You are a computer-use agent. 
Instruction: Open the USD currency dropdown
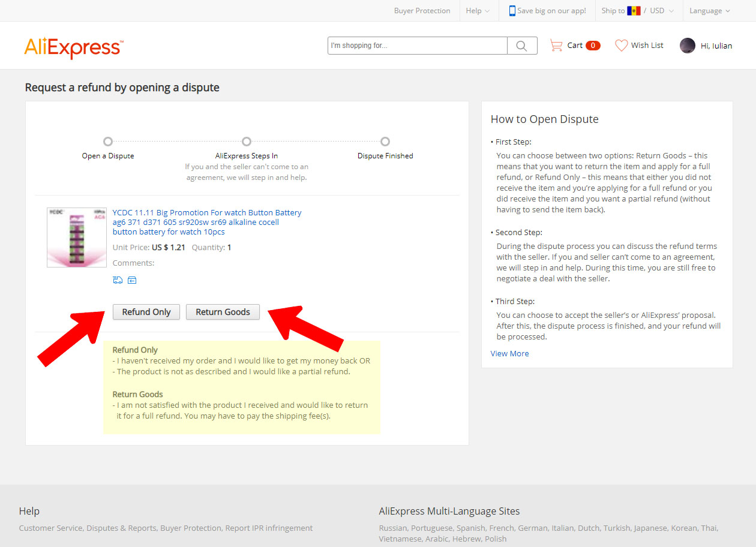pyautogui.click(x=662, y=11)
